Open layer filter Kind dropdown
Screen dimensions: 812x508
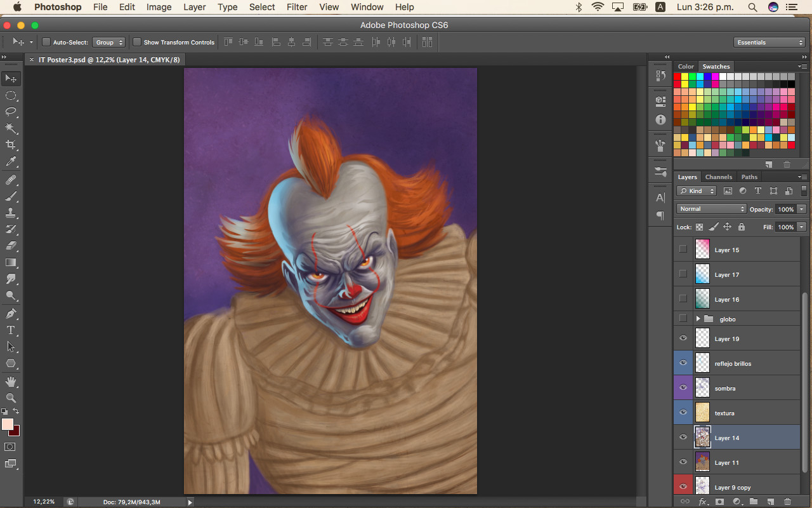(696, 191)
